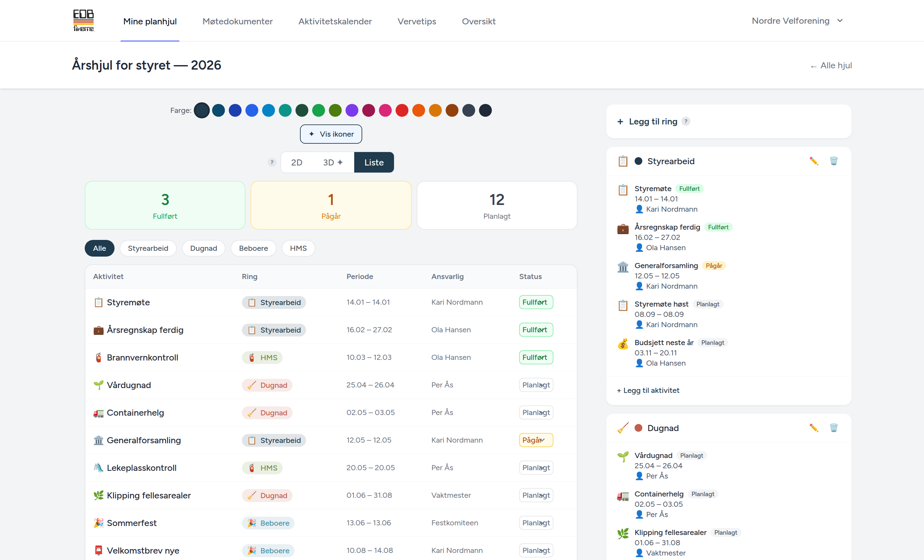Open status dropdown for Generalforsamling row
The height and width of the screenshot is (560, 924).
point(536,440)
